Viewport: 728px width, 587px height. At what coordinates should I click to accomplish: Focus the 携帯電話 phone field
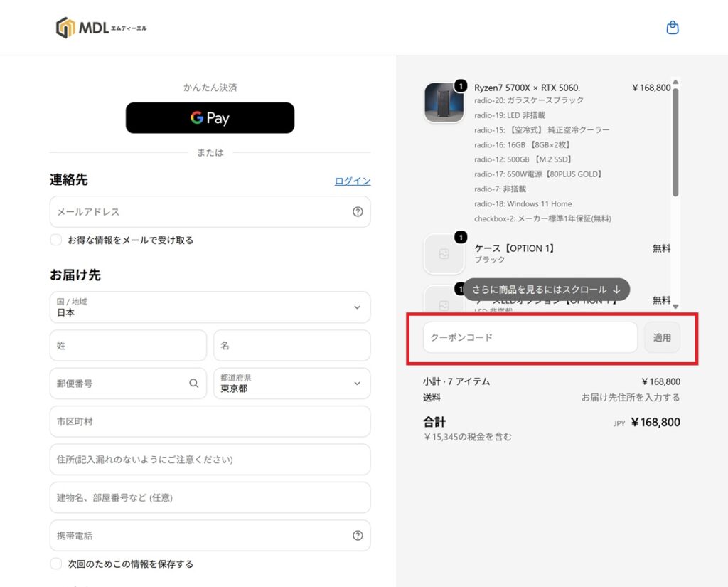pyautogui.click(x=210, y=535)
